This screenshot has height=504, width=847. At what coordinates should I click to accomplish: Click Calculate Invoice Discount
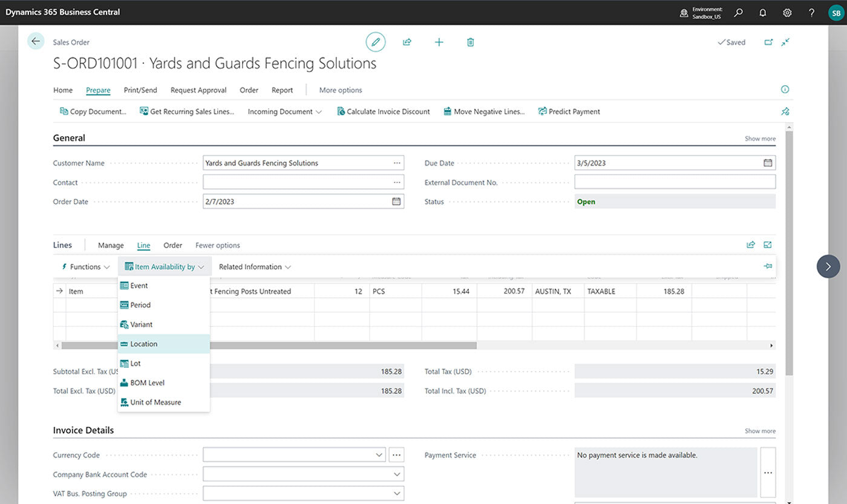[384, 111]
